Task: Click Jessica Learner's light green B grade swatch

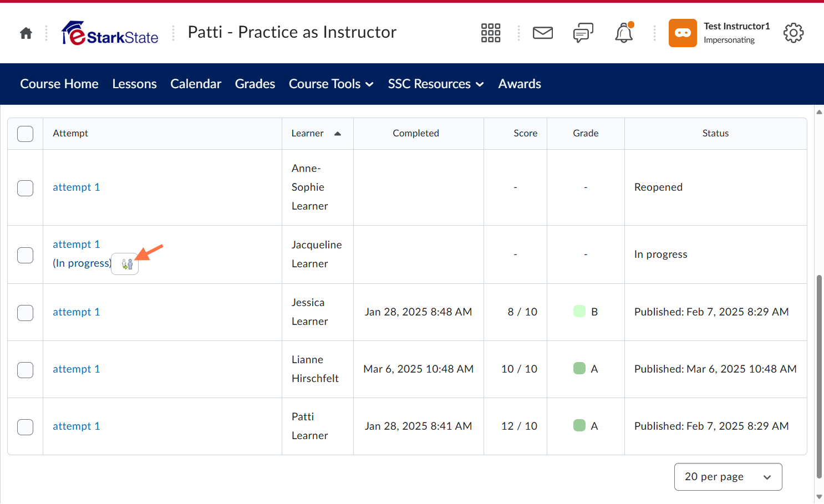Action: pyautogui.click(x=579, y=311)
